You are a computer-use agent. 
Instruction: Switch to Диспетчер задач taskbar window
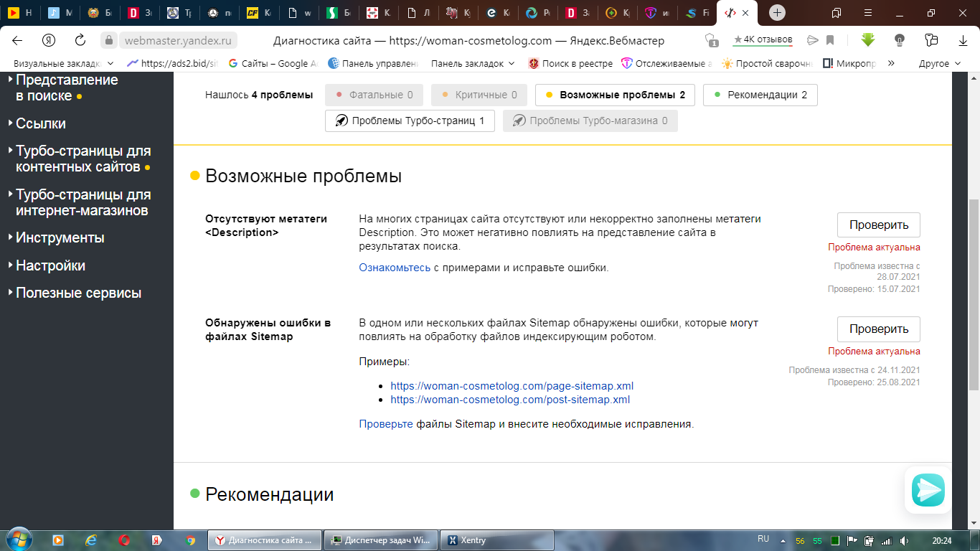(x=380, y=540)
